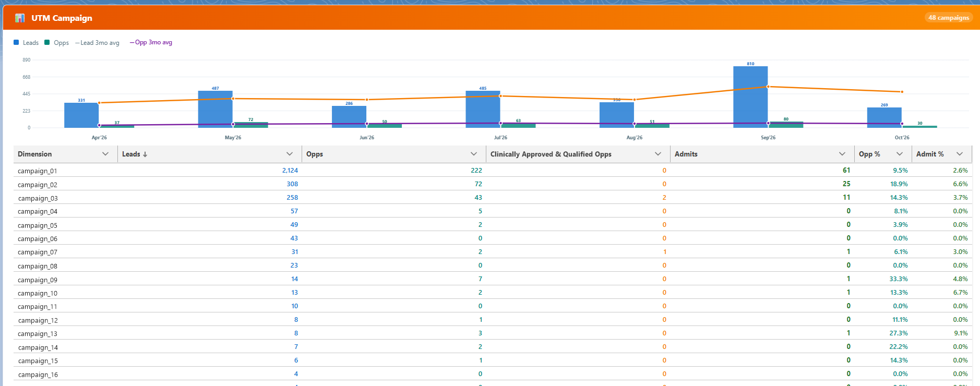Select the campaign_07 row name
The width and height of the screenshot is (980, 386).
click(x=38, y=252)
